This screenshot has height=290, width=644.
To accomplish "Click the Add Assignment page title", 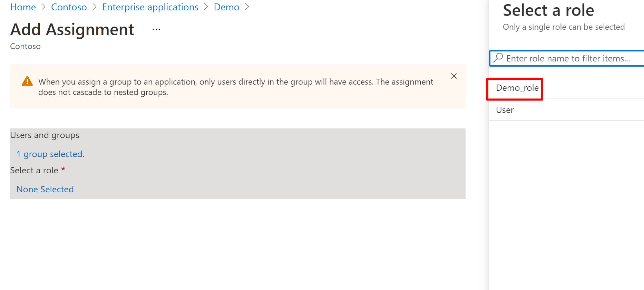I will [x=72, y=30].
